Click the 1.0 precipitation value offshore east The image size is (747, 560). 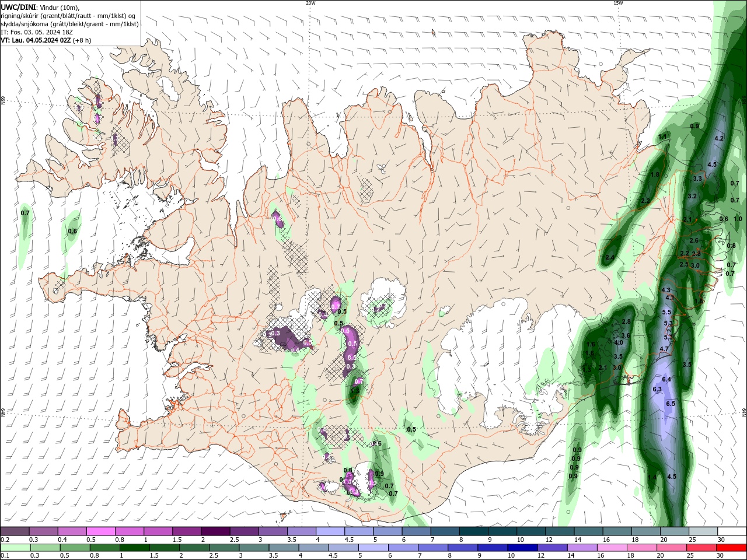[x=738, y=219]
